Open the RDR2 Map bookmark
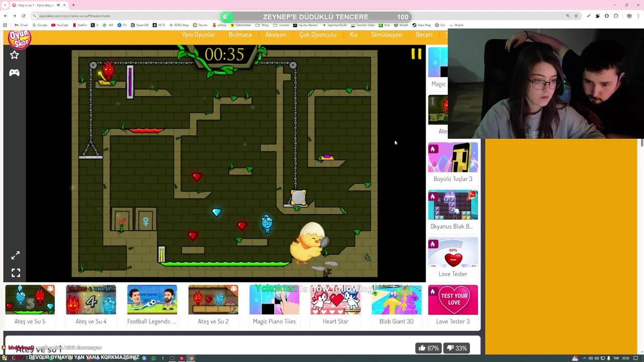 pos(179,25)
